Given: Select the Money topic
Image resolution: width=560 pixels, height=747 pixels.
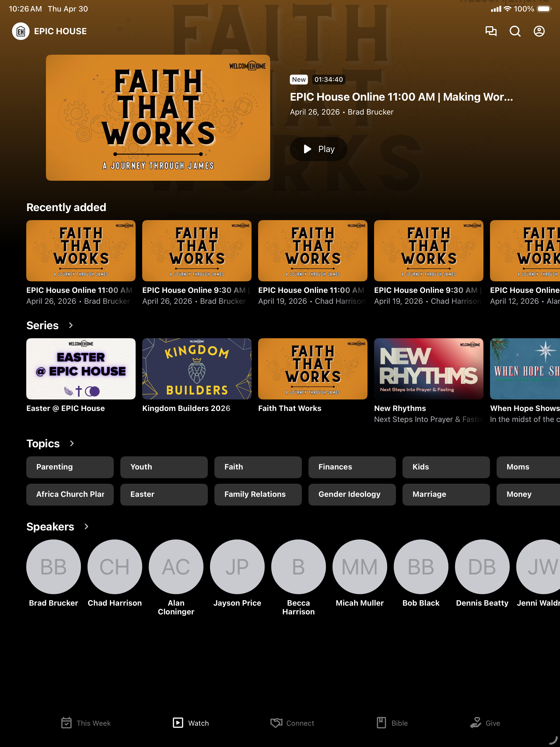Looking at the screenshot, I should (528, 494).
